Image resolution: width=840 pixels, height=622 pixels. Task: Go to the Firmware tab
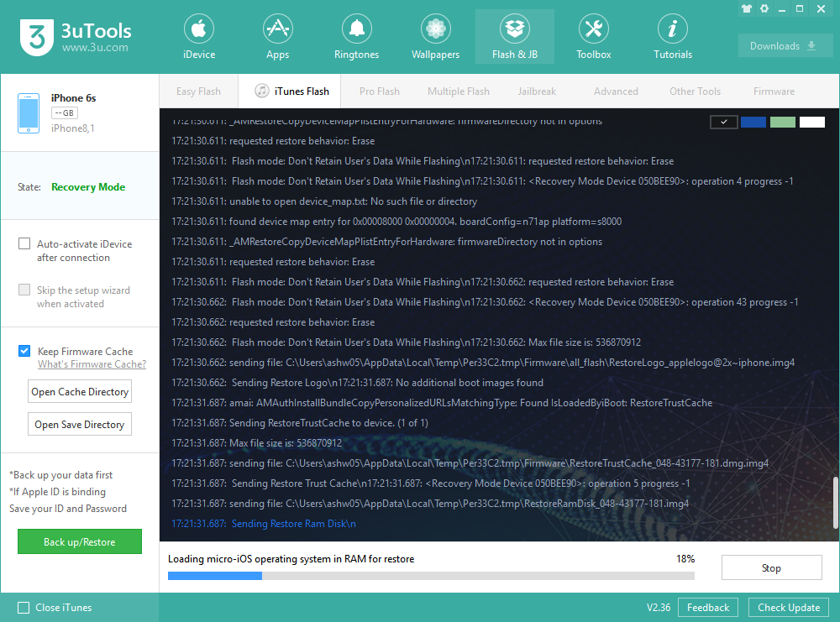[x=774, y=91]
